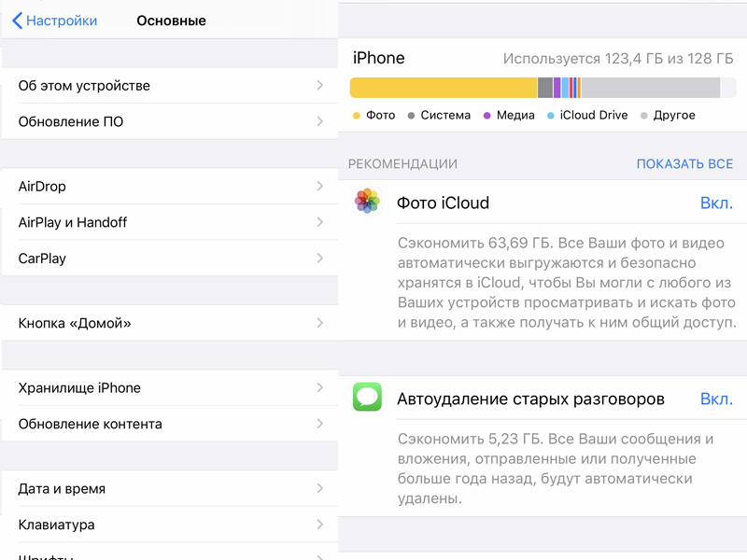
Task: Select the AirPlay и Handoff row
Action: (x=170, y=222)
